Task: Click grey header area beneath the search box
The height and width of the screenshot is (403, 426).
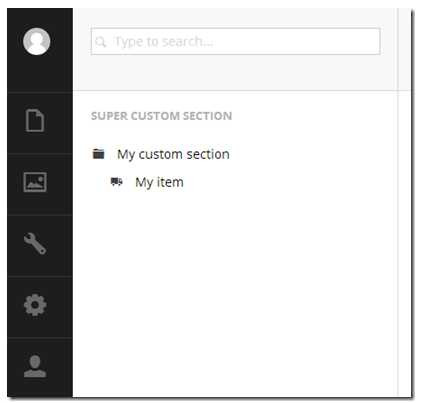Action: (235, 73)
